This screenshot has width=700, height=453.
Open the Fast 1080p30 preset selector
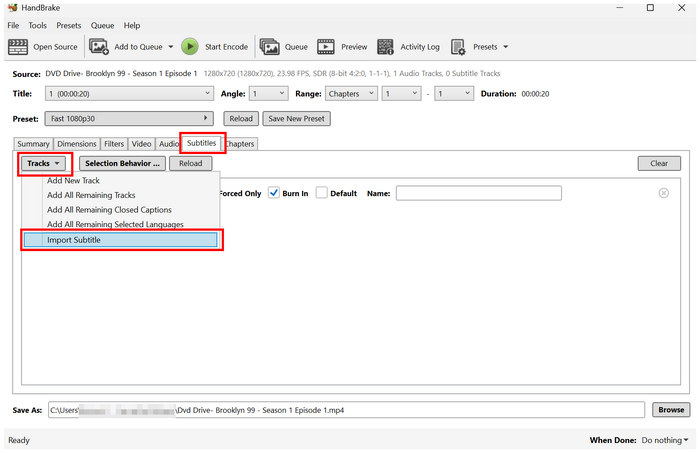pos(129,119)
